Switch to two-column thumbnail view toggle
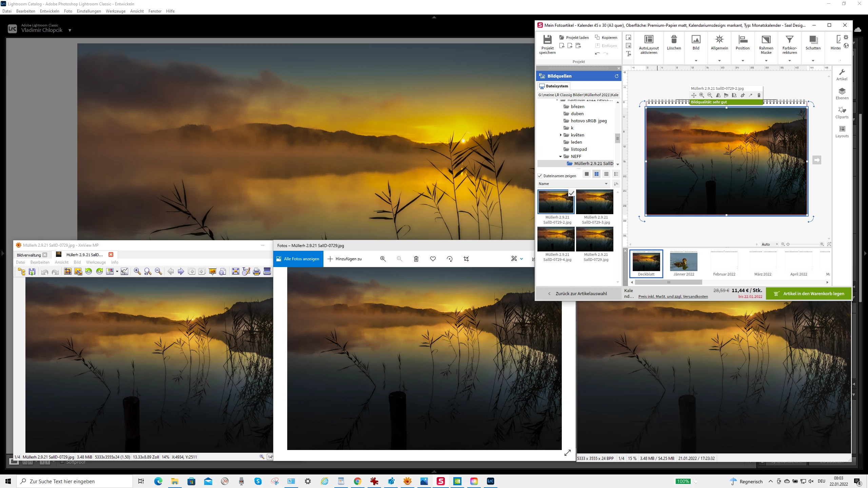The width and height of the screenshot is (868, 488). pyautogui.click(x=596, y=174)
